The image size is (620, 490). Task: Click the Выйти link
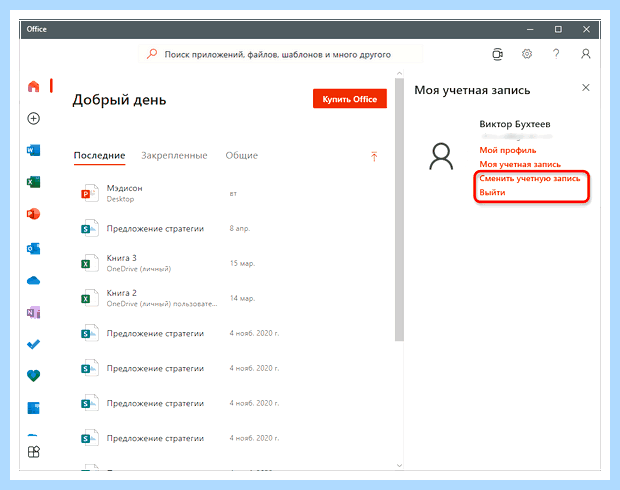[492, 193]
